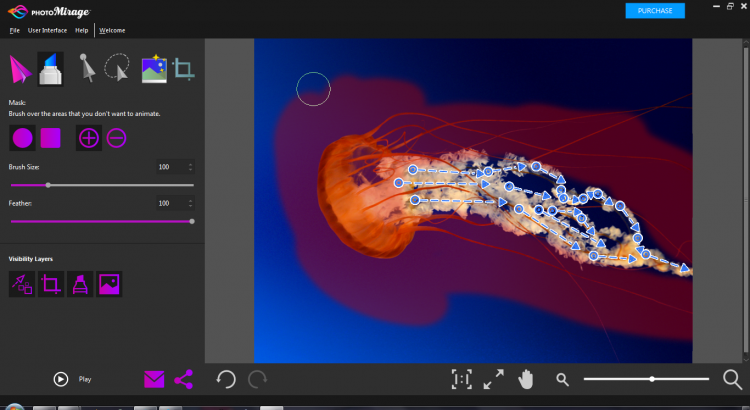Toggle mask visibility layer

click(80, 284)
